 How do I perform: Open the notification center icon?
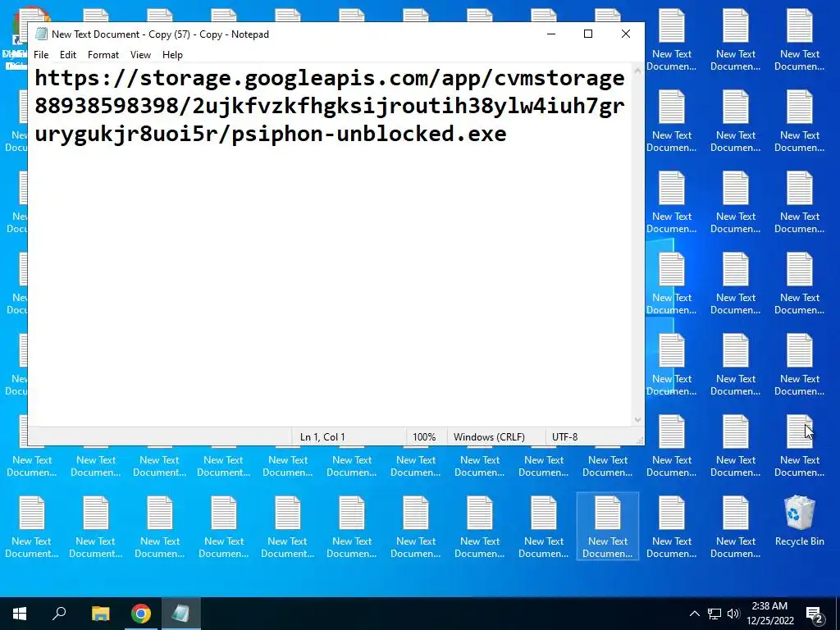[x=815, y=614]
